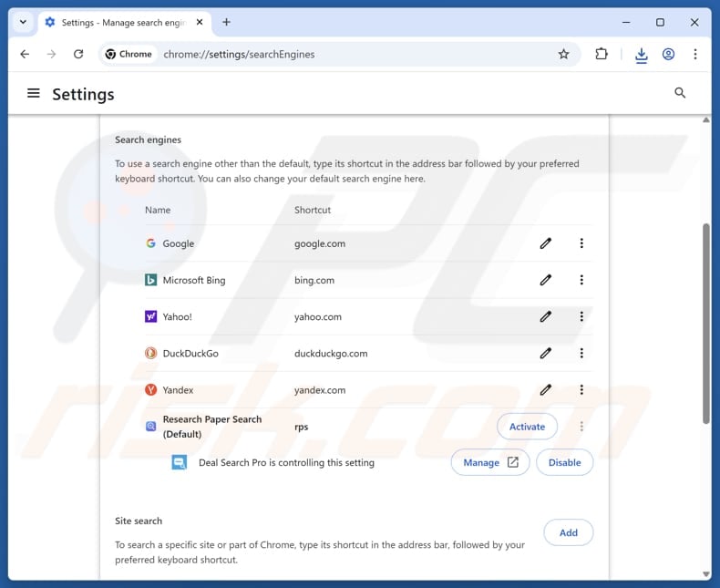Expand the tab search dropdown
This screenshot has height=588, width=720.
[x=23, y=22]
